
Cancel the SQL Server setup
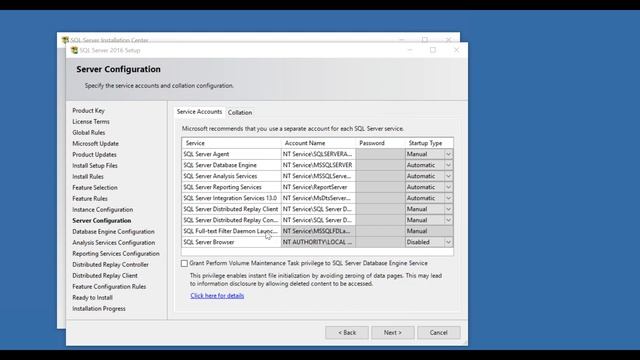pyautogui.click(x=439, y=333)
